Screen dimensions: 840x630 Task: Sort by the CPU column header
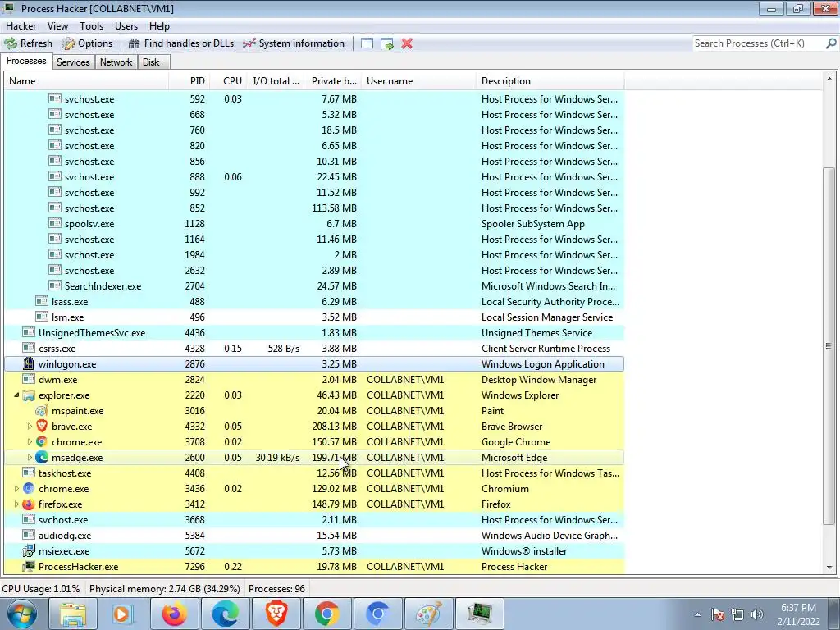tap(228, 81)
